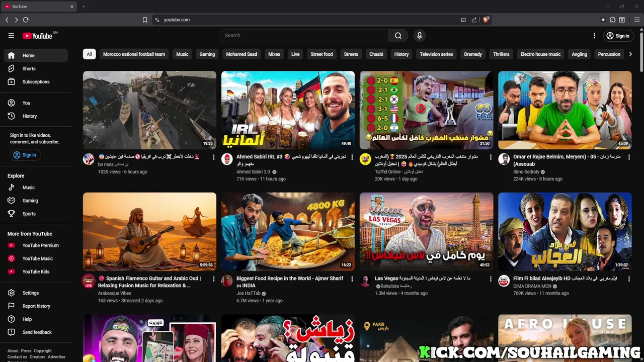This screenshot has height=362, width=644.
Task: Select the Electro house music chip
Action: (540, 54)
